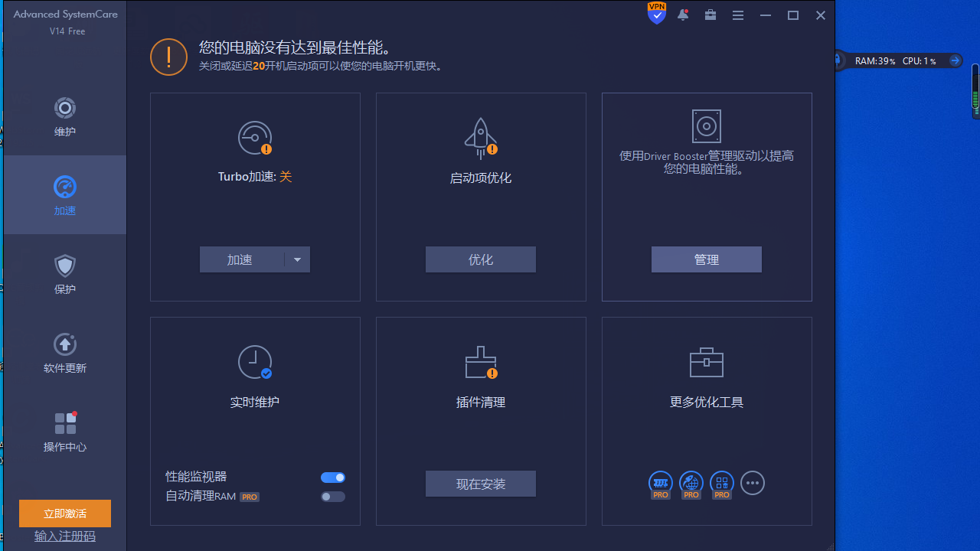
Task: Click the RAM and CPU performance monitor widget
Action: click(x=896, y=60)
